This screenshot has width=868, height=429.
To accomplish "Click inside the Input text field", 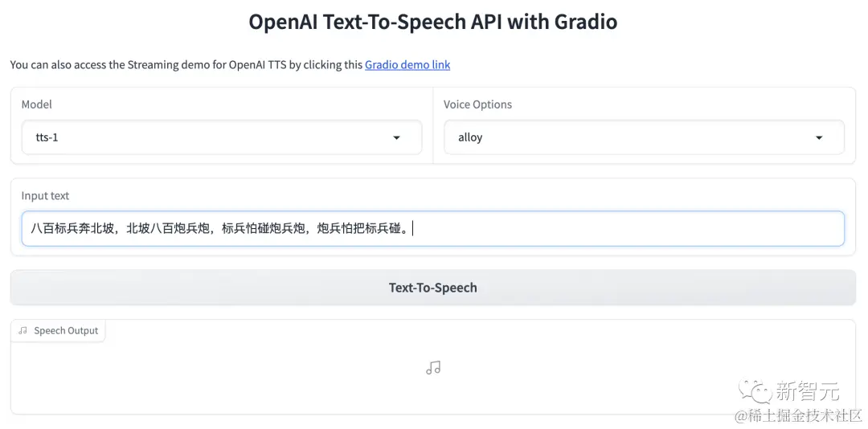I will coord(433,228).
